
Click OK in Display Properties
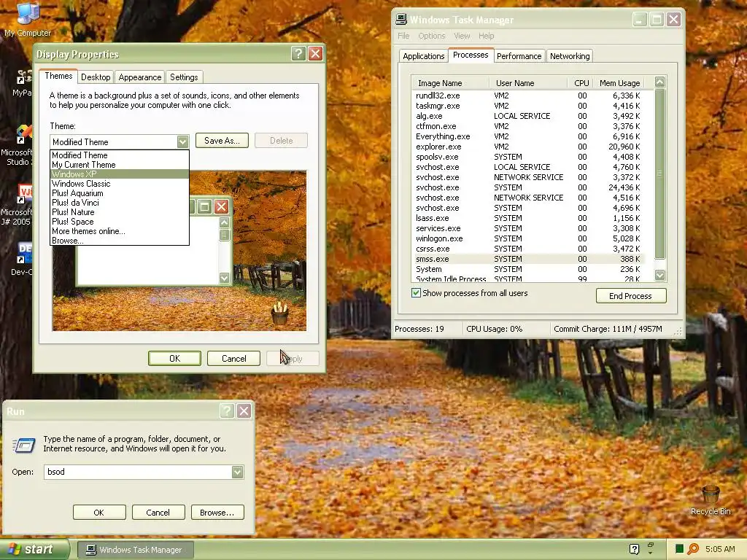(175, 358)
